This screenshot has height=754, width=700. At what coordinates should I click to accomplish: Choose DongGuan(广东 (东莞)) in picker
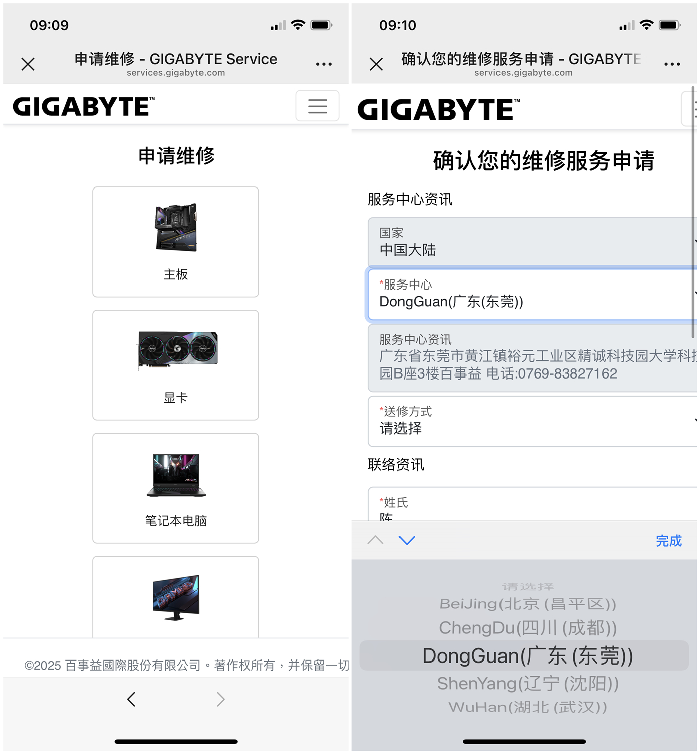tap(525, 655)
